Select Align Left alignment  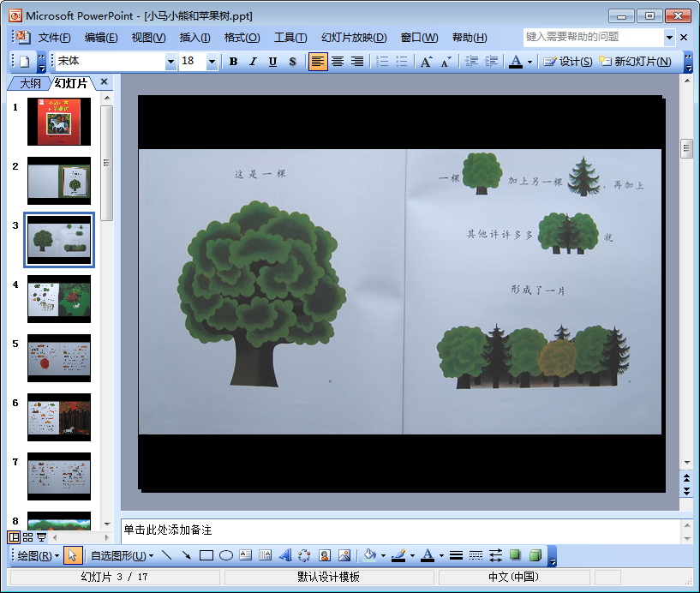[317, 62]
